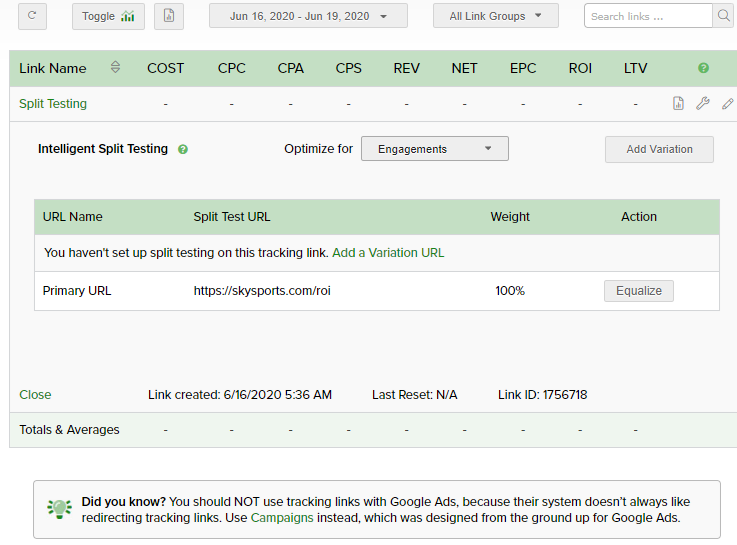Click the wrench icon on Split Testing row
Screen dimensions: 737x545
coord(703,103)
